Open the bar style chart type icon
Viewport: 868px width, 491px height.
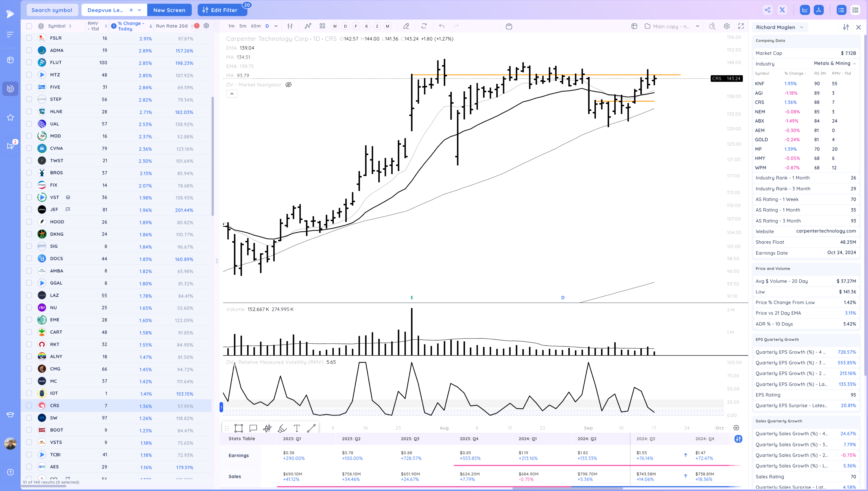(290, 26)
